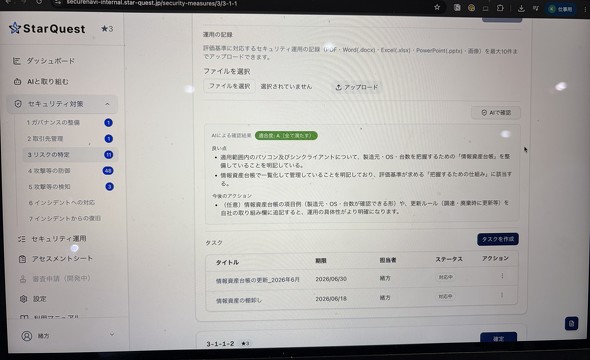Click the browser profile 仕事用 button
The width and height of the screenshot is (590, 360).
pyautogui.click(x=561, y=9)
